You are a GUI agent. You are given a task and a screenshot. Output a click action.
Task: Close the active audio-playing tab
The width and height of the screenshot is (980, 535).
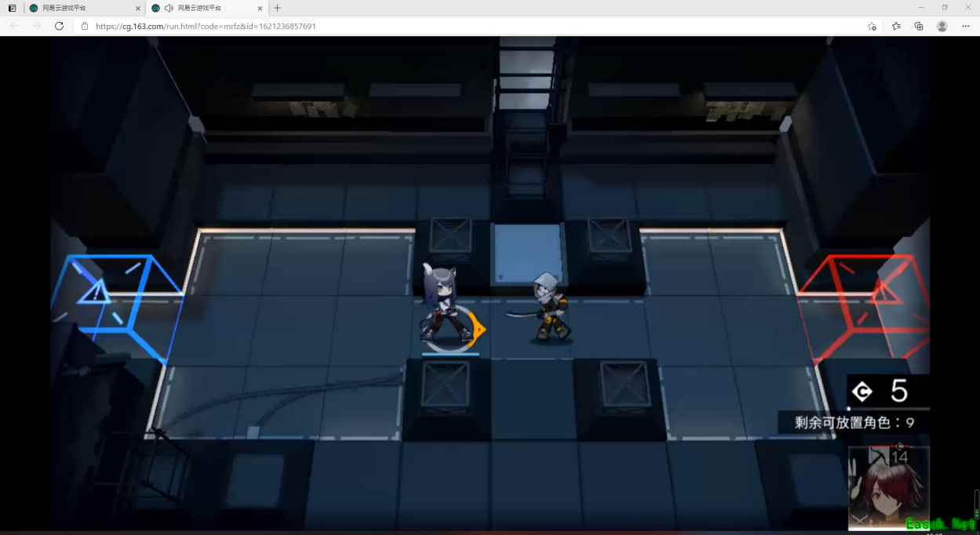(x=260, y=8)
